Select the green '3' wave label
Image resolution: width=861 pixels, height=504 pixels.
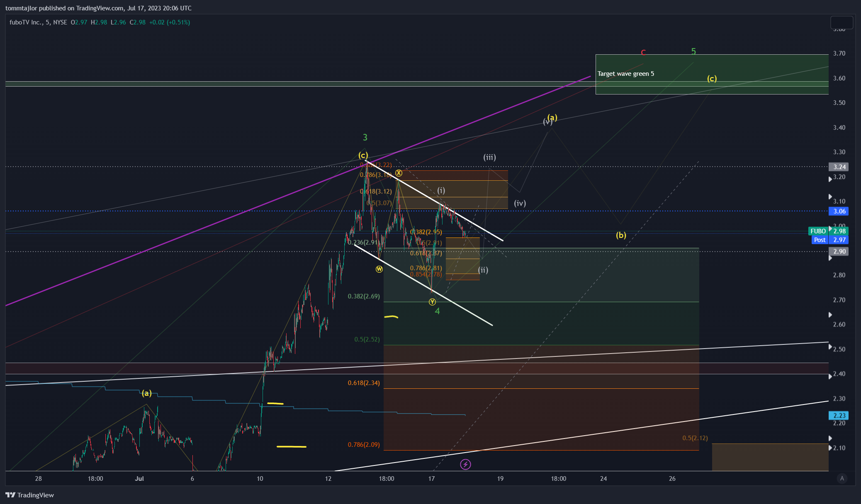click(x=365, y=137)
